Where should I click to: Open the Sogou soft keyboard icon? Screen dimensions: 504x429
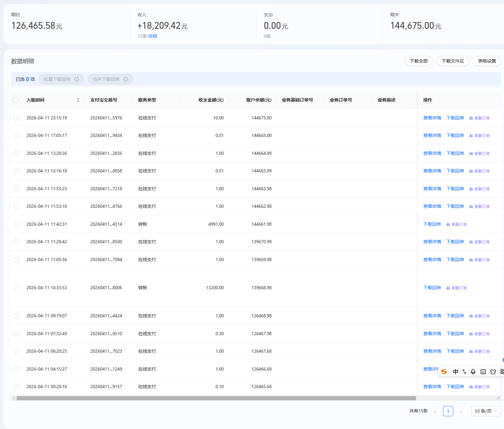[x=483, y=372]
